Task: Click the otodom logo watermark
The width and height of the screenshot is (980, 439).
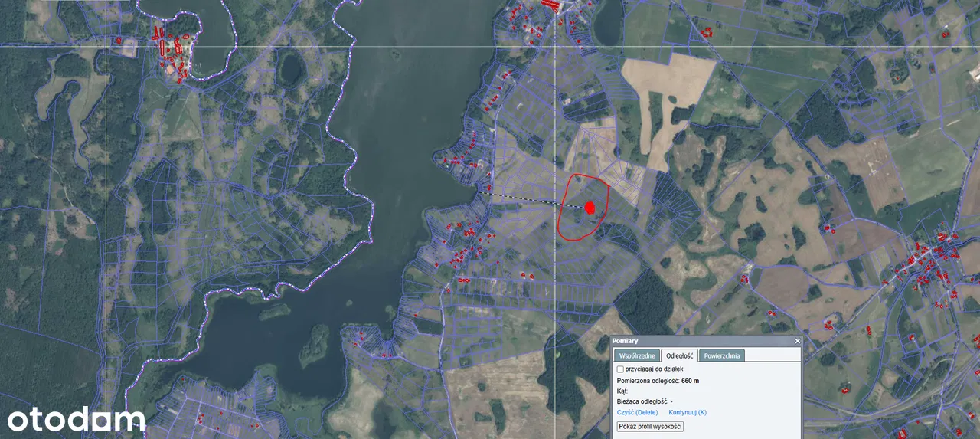Action: tap(75, 419)
